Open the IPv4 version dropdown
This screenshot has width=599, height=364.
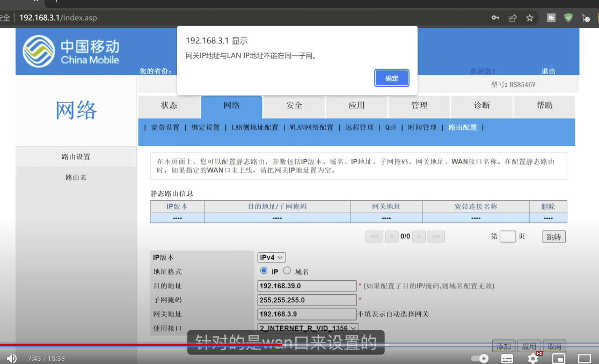tap(272, 258)
